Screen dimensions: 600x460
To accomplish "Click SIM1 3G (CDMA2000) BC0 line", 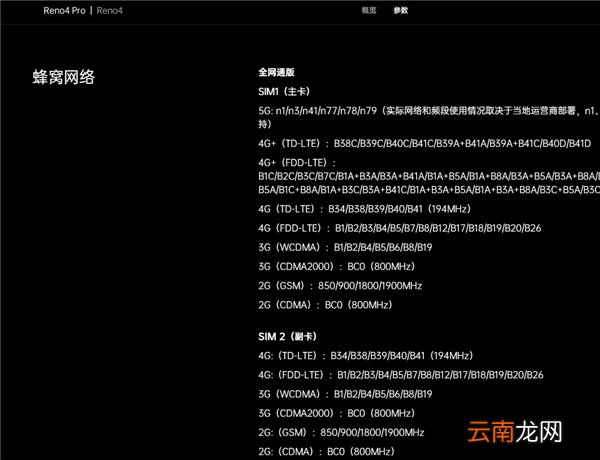I will click(337, 266).
